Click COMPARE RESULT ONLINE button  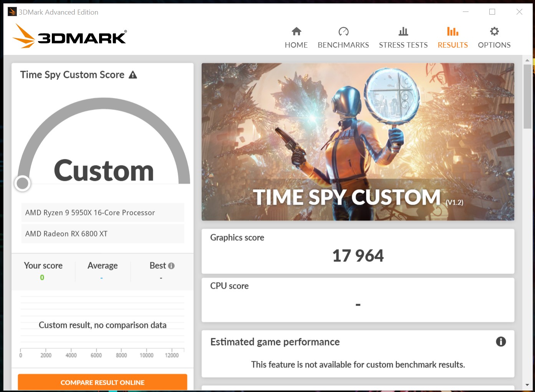coord(103,382)
